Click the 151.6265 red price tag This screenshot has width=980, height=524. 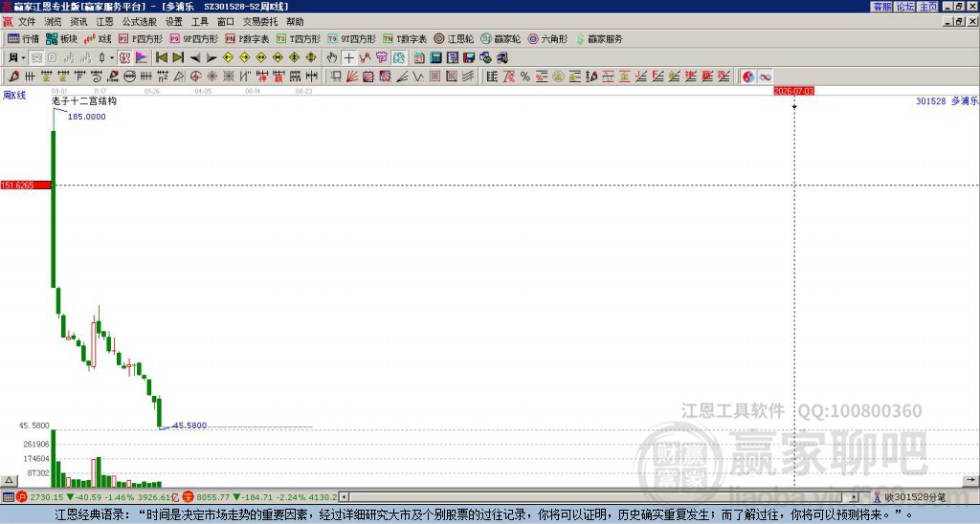coord(26,186)
